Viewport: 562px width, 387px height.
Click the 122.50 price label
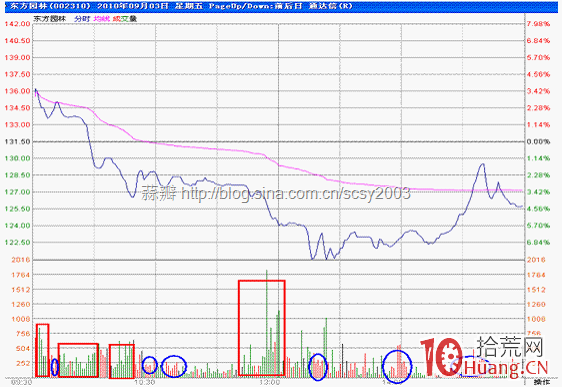[x=17, y=243]
